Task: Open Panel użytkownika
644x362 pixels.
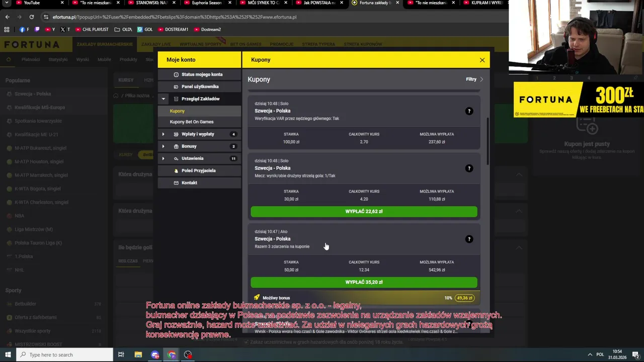Action: 199,86
